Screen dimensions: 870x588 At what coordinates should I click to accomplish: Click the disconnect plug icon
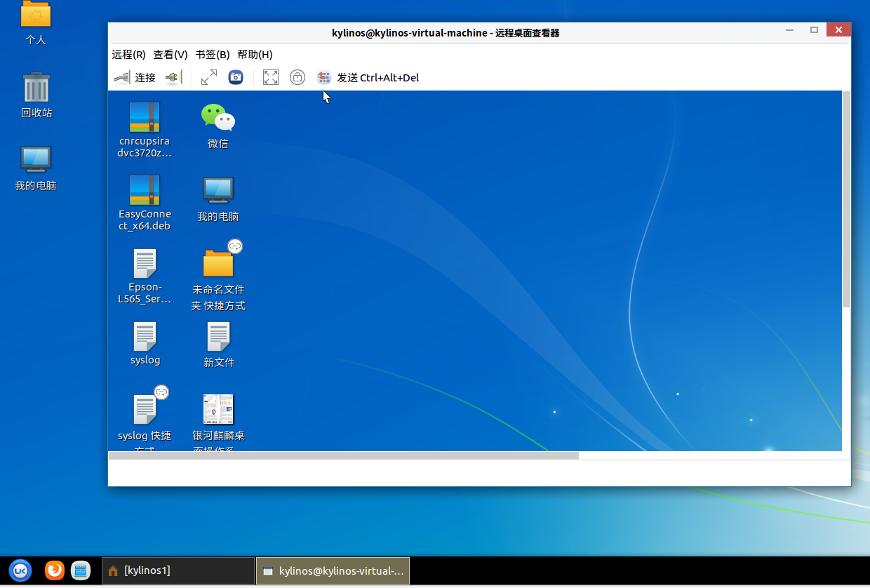[173, 77]
